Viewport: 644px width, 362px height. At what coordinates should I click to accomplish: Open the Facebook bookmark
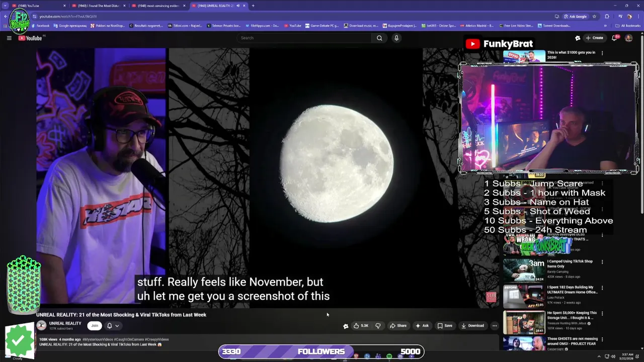point(40,26)
